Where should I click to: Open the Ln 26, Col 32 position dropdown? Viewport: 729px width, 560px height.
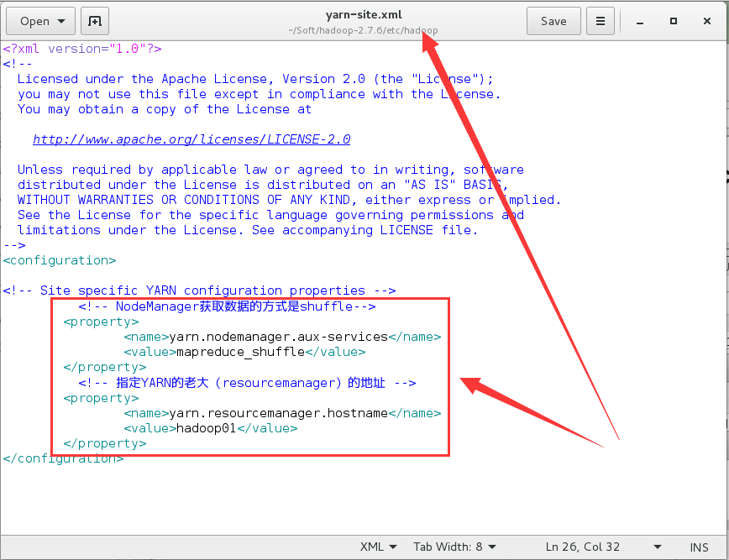point(604,547)
